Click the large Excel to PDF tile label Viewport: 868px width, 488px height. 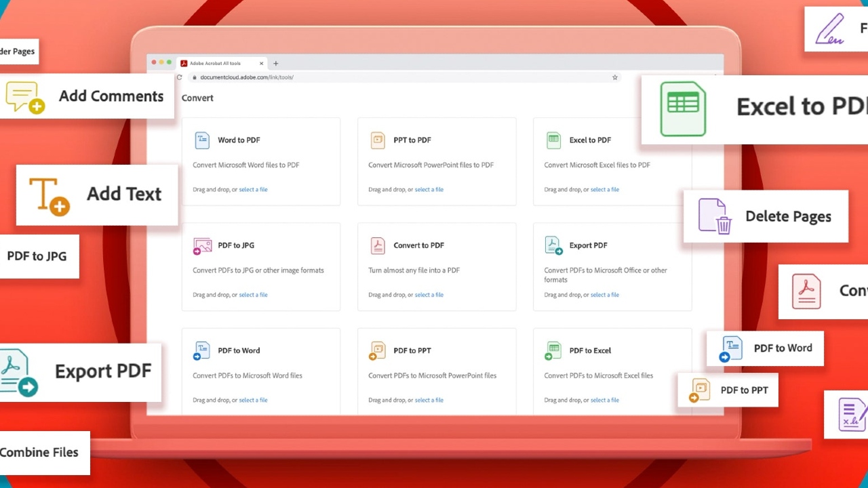(802, 106)
